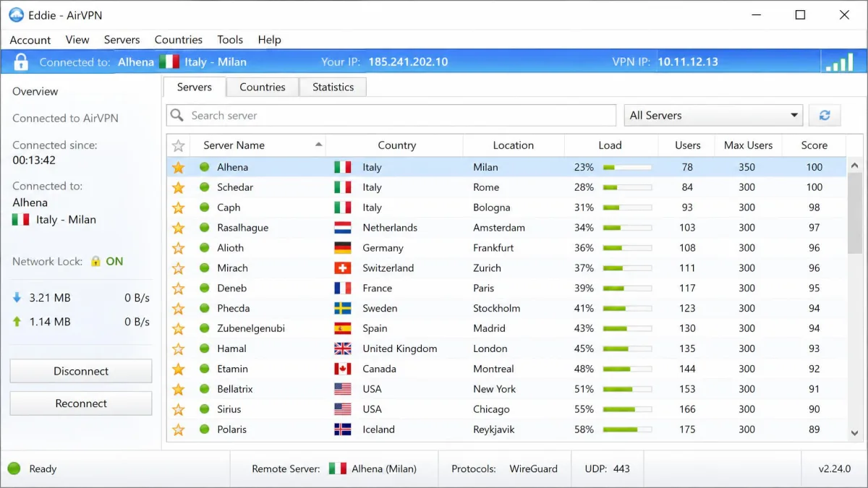Click the Iceland flag in Polaris row
Screen dimensions: 868x488
point(343,429)
